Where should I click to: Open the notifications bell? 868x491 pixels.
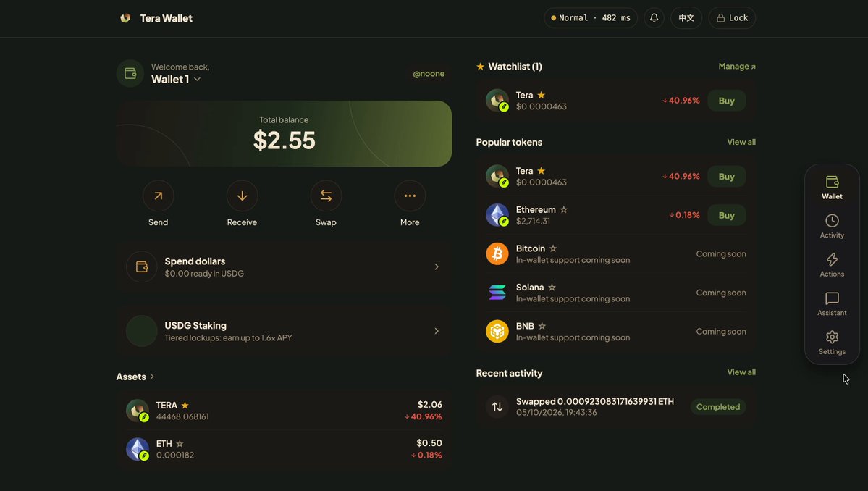pos(654,18)
